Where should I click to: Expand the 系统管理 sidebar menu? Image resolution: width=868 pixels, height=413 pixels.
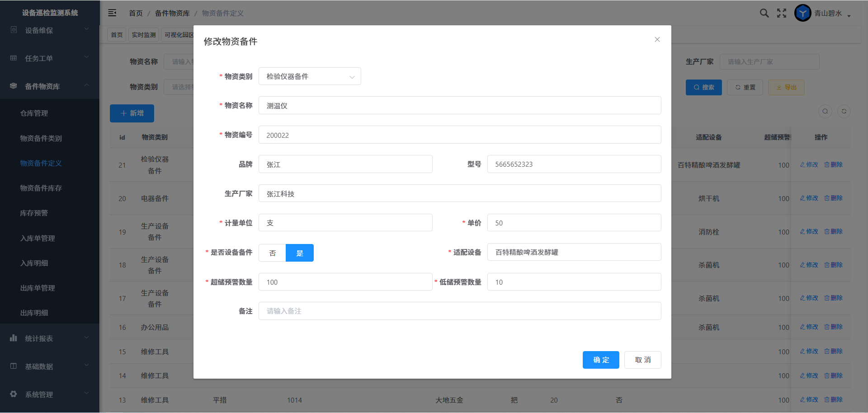(x=50, y=394)
